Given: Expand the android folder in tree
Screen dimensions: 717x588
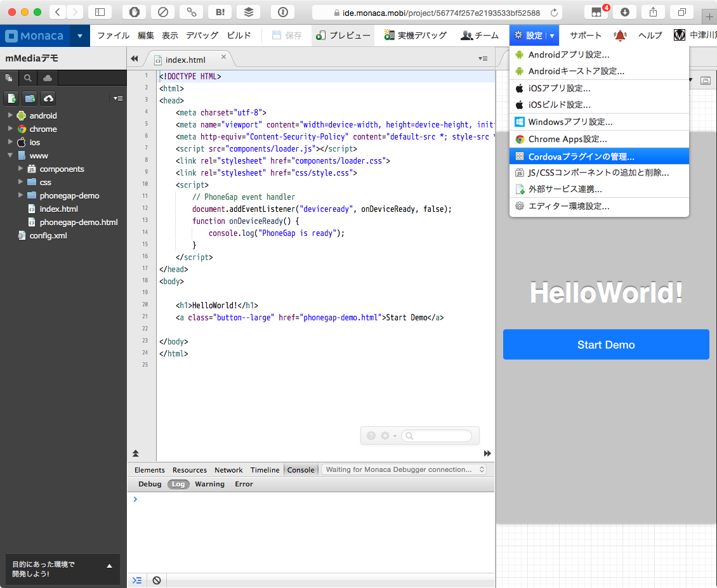Looking at the screenshot, I should [x=10, y=115].
